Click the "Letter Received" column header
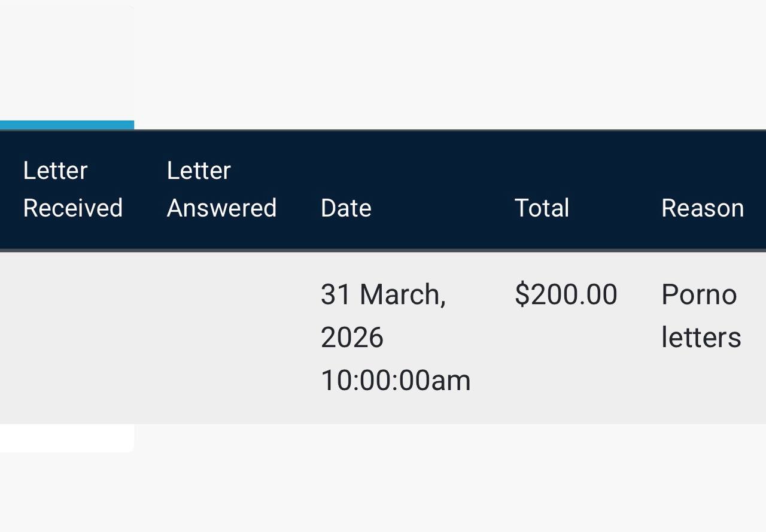This screenshot has width=766, height=532. point(72,189)
